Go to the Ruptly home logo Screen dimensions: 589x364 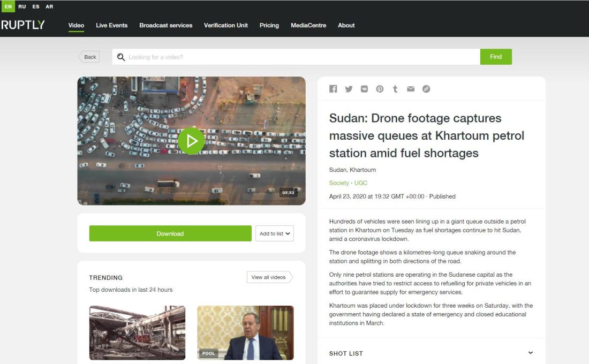23,25
